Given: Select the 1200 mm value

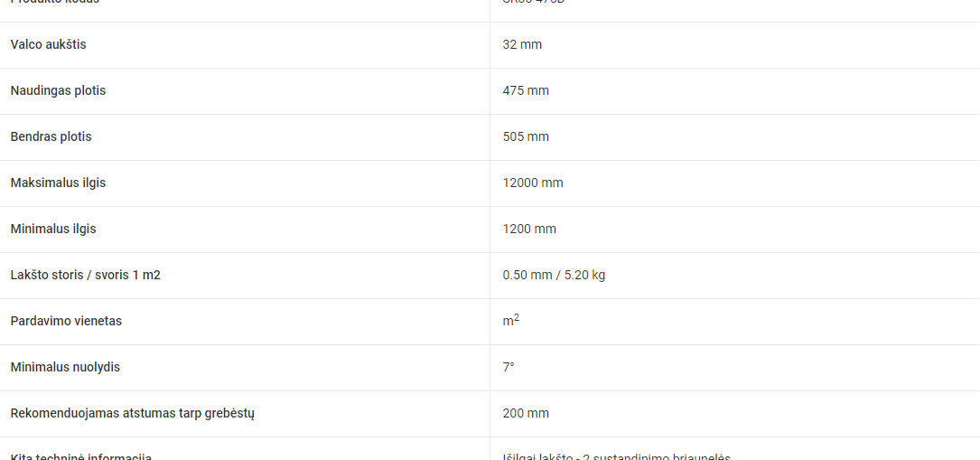Looking at the screenshot, I should [x=529, y=230].
